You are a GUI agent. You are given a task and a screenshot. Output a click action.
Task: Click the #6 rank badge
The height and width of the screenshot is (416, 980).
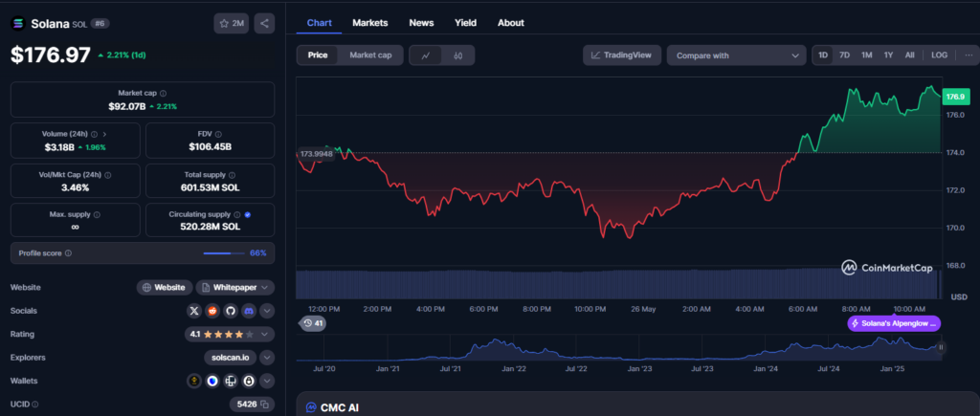pyautogui.click(x=100, y=24)
